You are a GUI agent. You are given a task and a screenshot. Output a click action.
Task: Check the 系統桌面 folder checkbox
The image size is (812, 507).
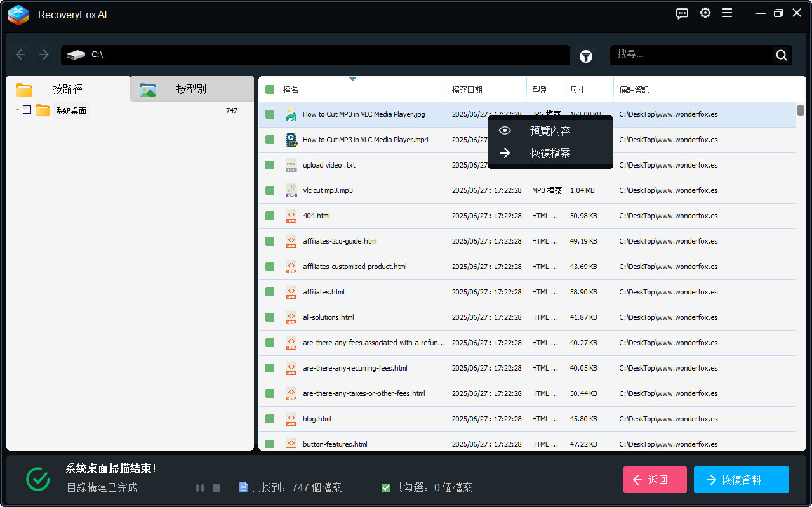point(27,110)
